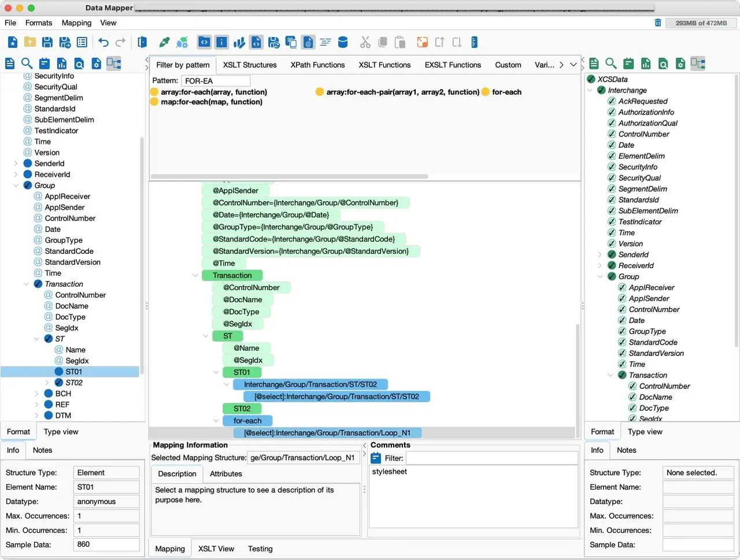Click comments notepad icon beside Filter
This screenshot has width=740, height=560.
376,458
